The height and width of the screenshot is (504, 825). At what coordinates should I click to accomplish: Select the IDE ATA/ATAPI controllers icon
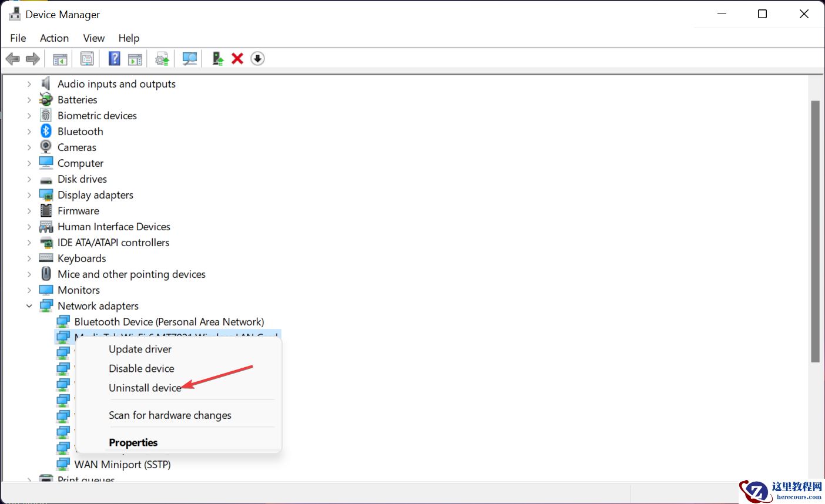pos(46,243)
